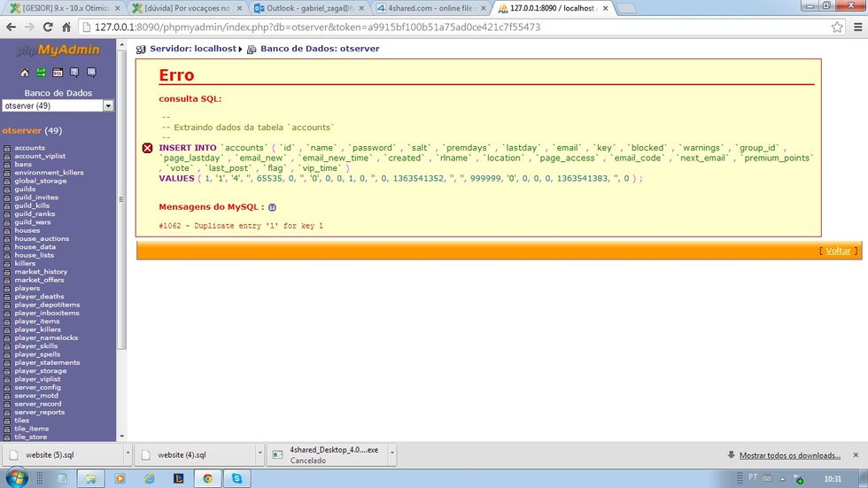The width and height of the screenshot is (868, 488).
Task: Open the tile_store table
Action: tap(31, 438)
